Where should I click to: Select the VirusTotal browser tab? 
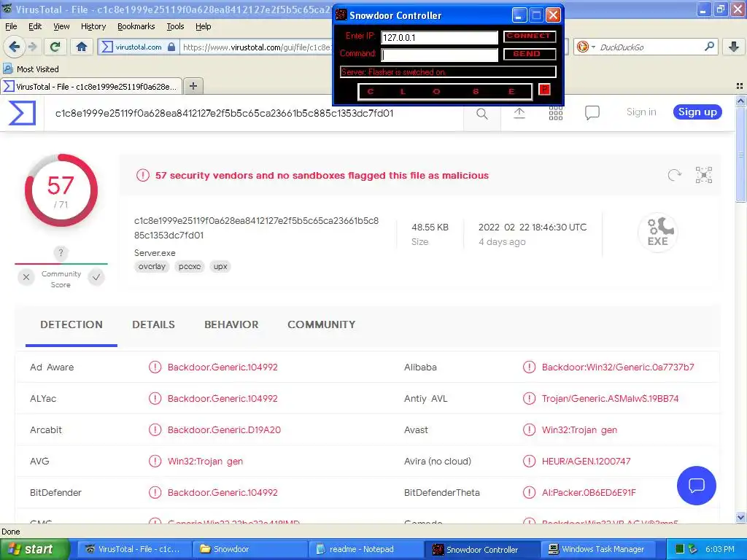91,86
